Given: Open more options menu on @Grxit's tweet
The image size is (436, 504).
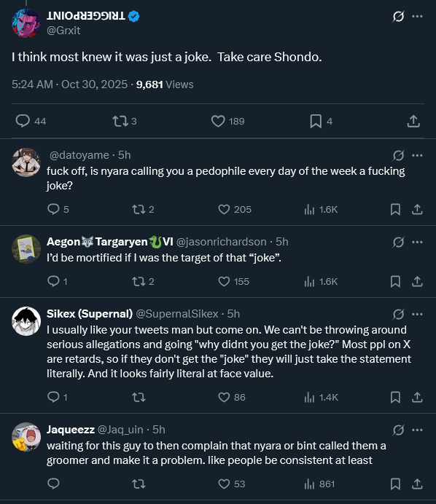Looking at the screenshot, I should pos(417,16).
